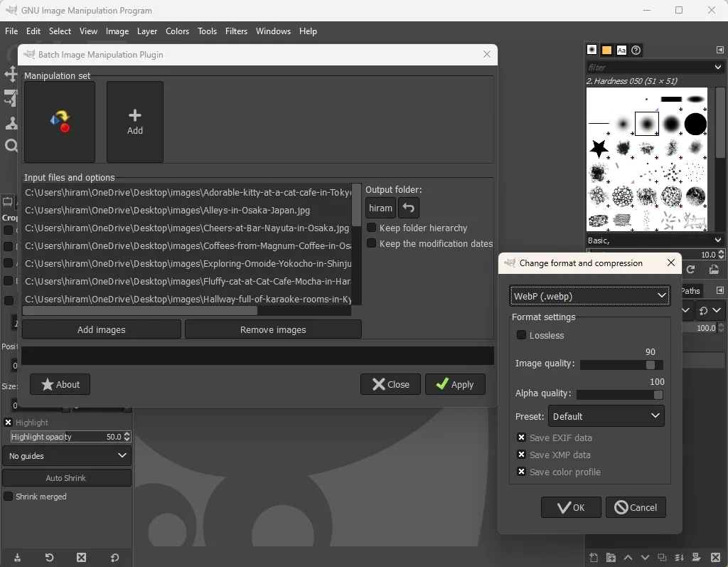Delete layer icon in layers panel

click(715, 557)
